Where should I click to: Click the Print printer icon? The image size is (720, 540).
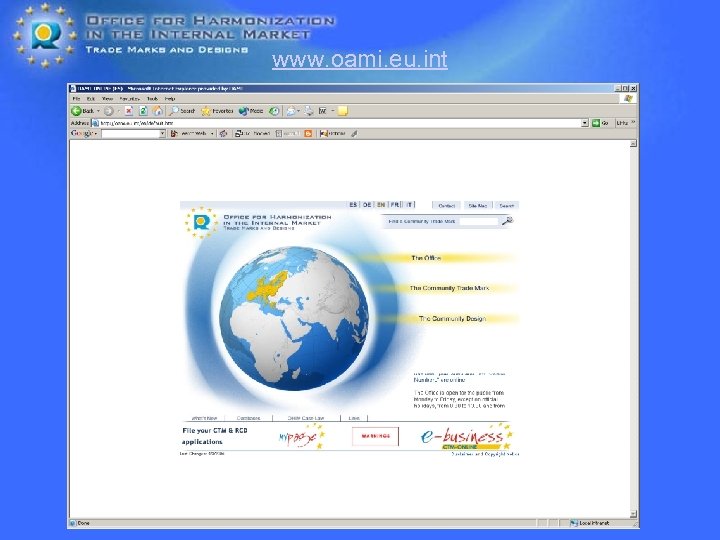[309, 111]
